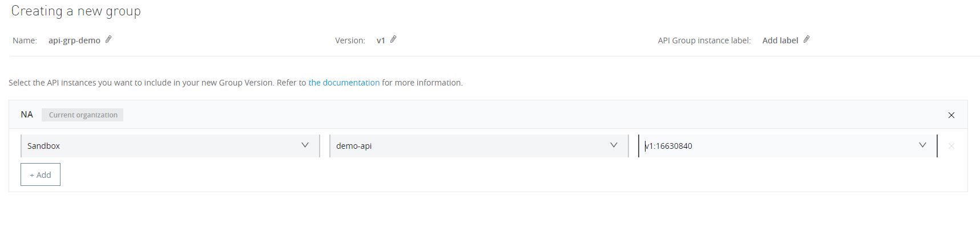The image size is (980, 248).
Task: Click the pencil icon beside Add label
Action: pos(806,39)
